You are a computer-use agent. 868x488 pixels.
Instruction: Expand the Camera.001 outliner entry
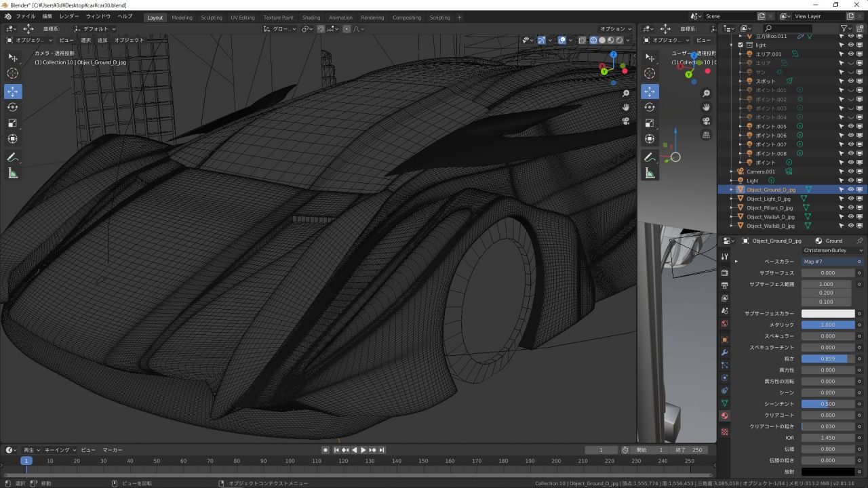tap(732, 171)
